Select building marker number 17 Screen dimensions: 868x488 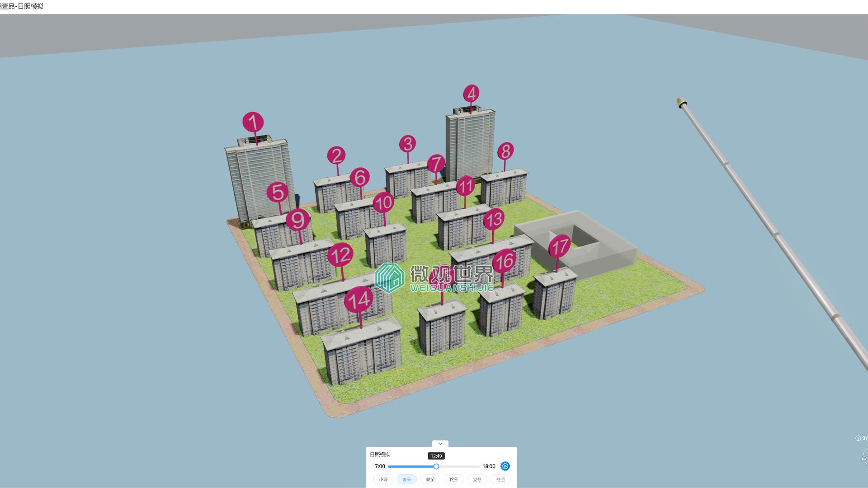pyautogui.click(x=559, y=247)
